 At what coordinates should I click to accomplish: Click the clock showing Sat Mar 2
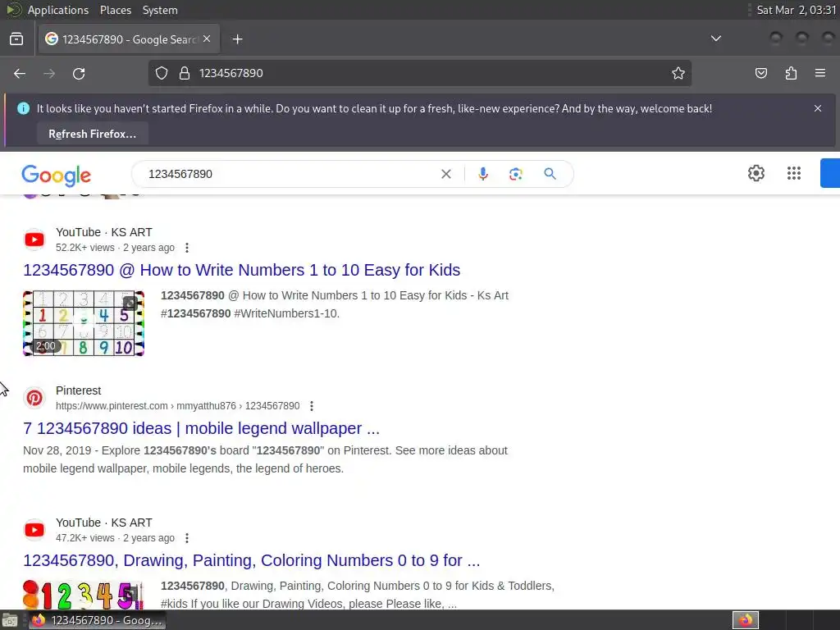tap(796, 10)
